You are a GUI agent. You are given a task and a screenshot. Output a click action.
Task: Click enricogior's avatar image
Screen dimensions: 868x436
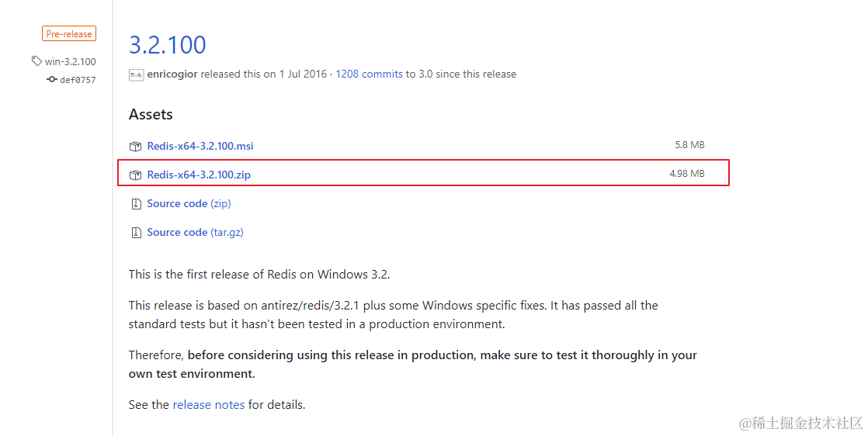point(136,74)
